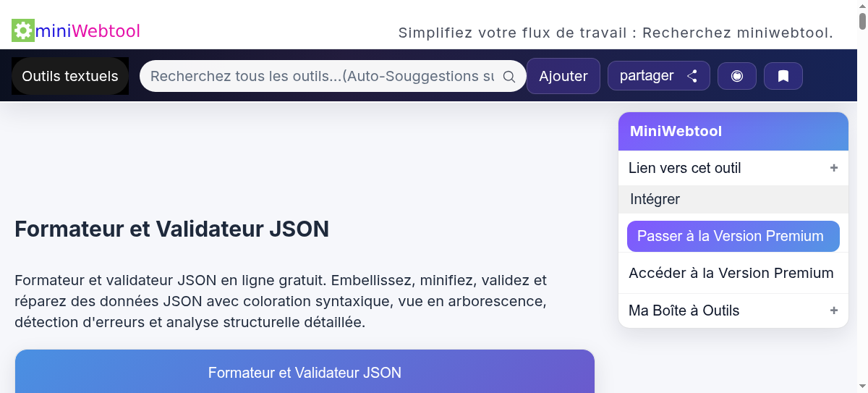Click the miniWebtool logo text link
Image resolution: width=868 pixels, height=393 pixels.
click(88, 30)
